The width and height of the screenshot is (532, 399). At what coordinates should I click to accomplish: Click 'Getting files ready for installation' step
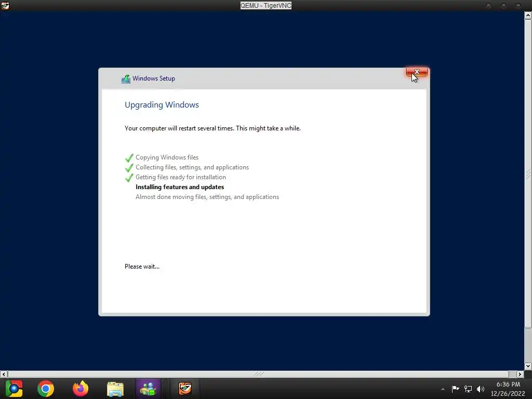[x=180, y=177]
